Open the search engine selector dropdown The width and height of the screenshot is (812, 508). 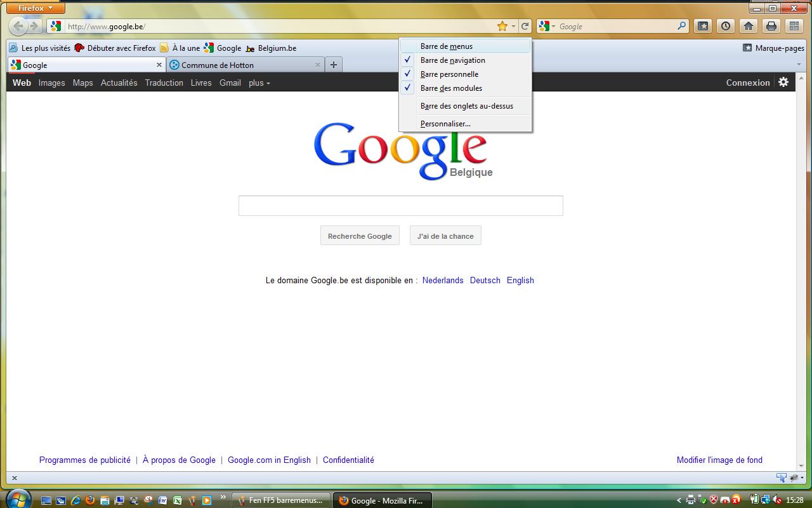(547, 26)
